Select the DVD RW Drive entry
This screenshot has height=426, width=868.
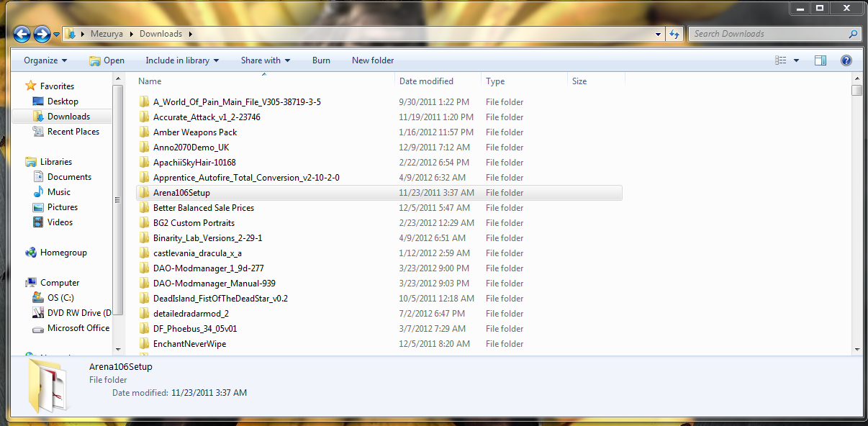pos(79,313)
